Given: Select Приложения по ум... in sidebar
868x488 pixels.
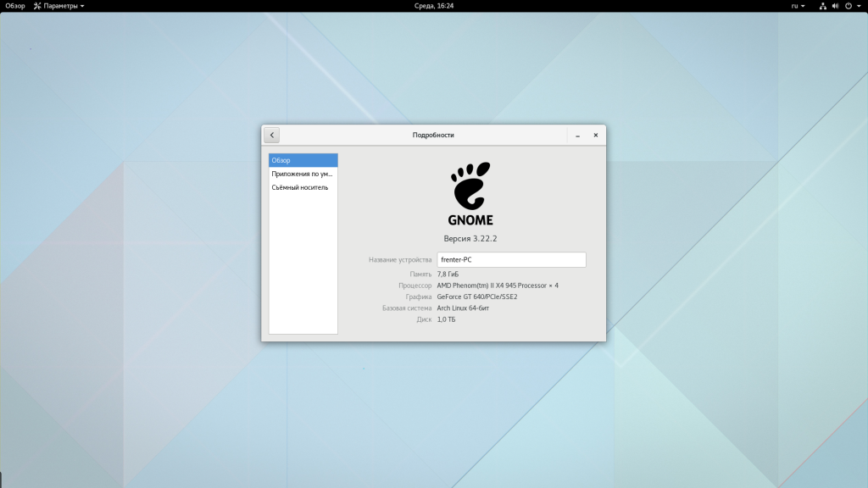Looking at the screenshot, I should click(303, 174).
